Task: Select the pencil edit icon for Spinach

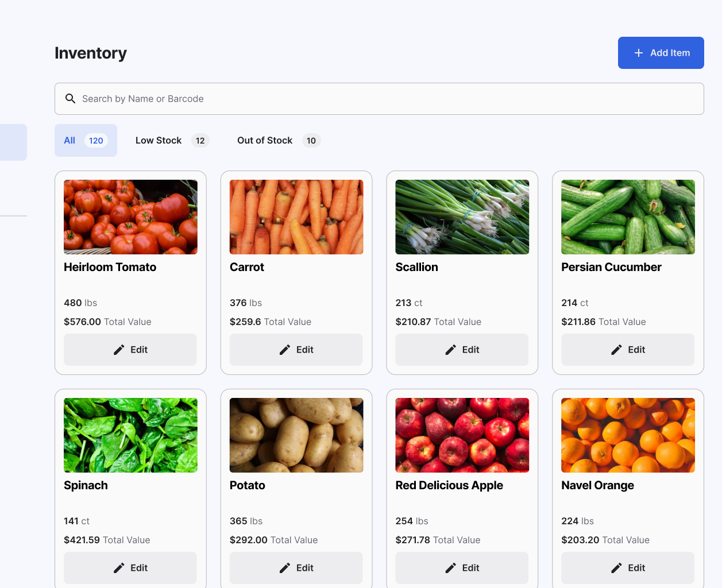Action: coord(119,567)
